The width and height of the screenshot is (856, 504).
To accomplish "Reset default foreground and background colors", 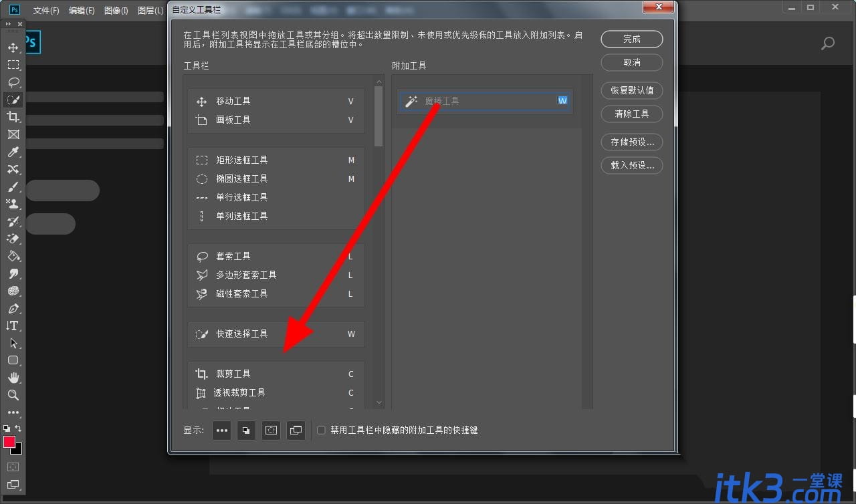I will tap(7, 428).
